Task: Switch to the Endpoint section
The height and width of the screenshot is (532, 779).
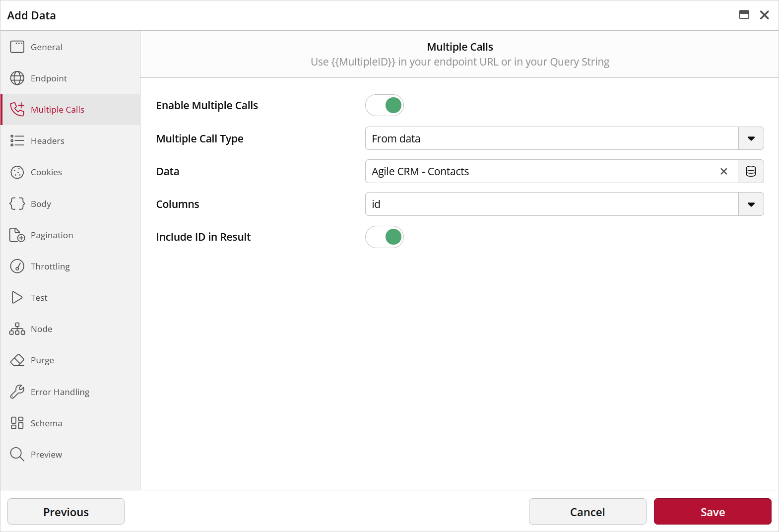Action: tap(49, 78)
